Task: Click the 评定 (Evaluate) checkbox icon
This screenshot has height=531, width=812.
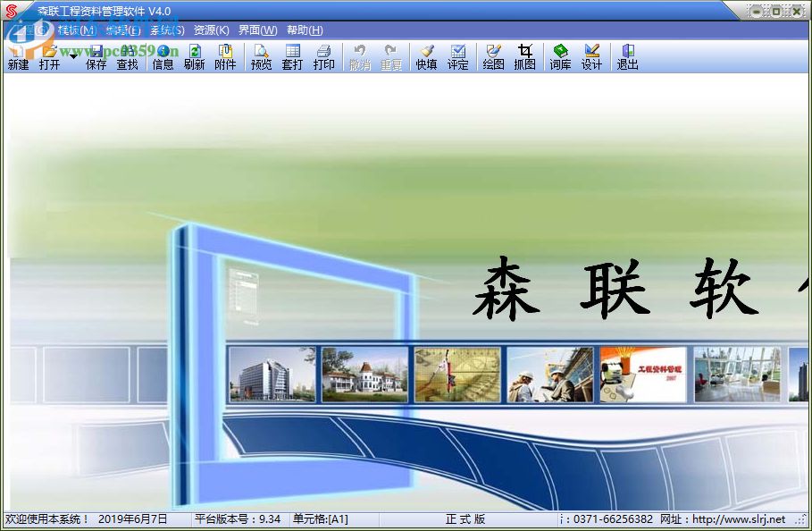Action: pos(457,57)
